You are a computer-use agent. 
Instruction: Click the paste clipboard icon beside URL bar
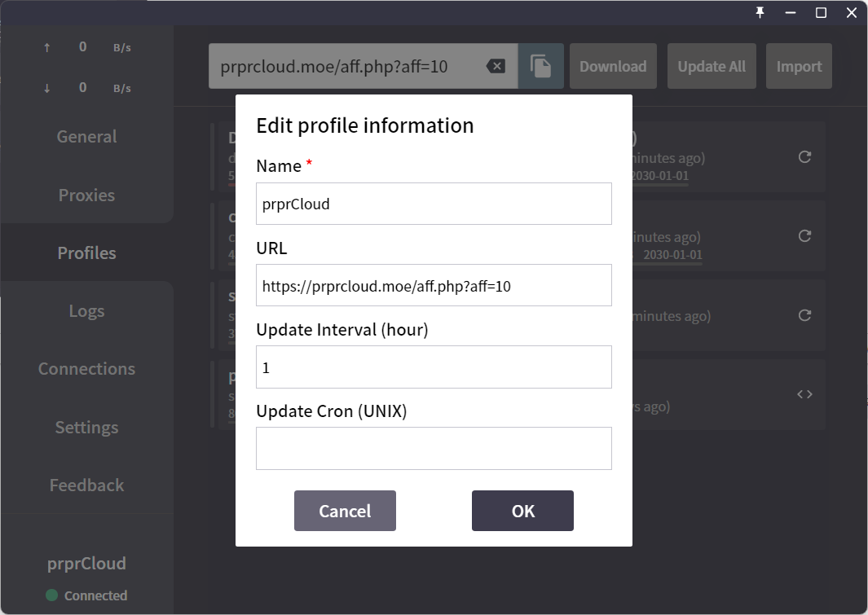coord(540,66)
